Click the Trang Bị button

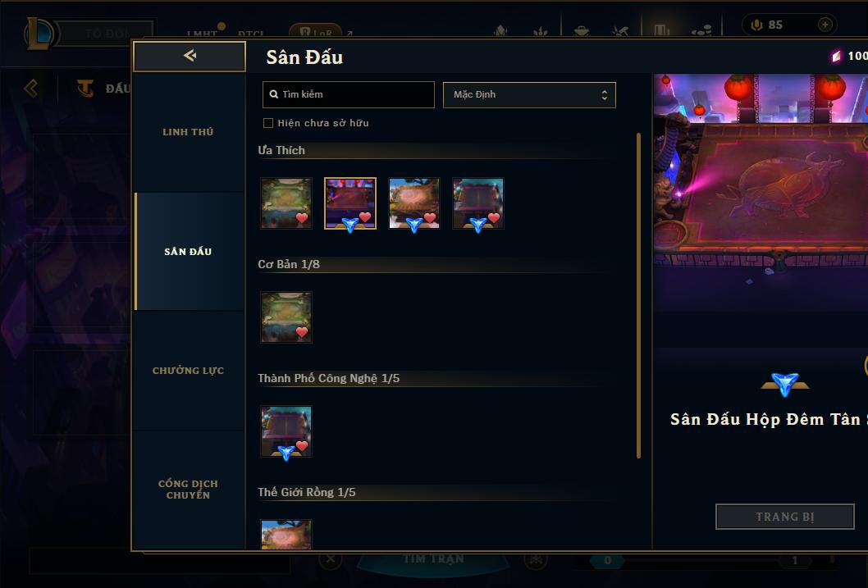tap(784, 517)
